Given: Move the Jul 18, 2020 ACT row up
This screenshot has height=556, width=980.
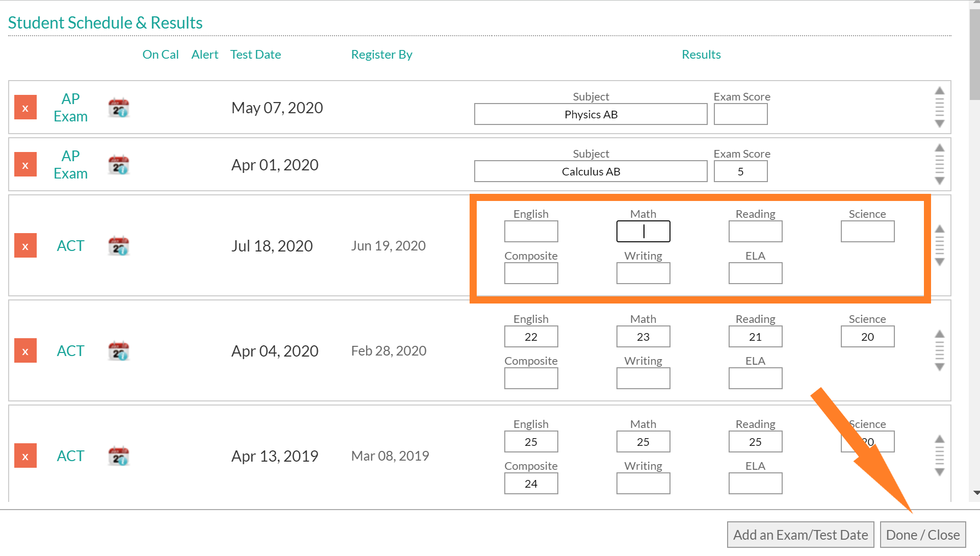Looking at the screenshot, I should (940, 229).
